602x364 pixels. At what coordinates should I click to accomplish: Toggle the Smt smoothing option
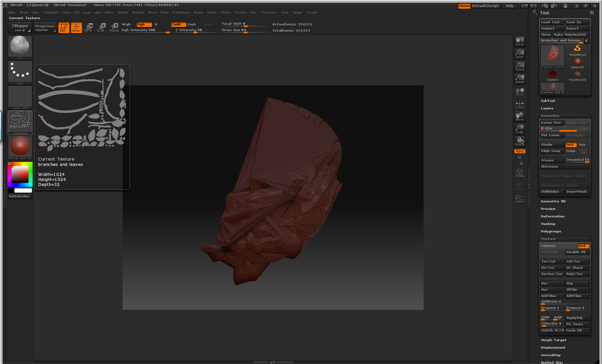[x=570, y=145]
